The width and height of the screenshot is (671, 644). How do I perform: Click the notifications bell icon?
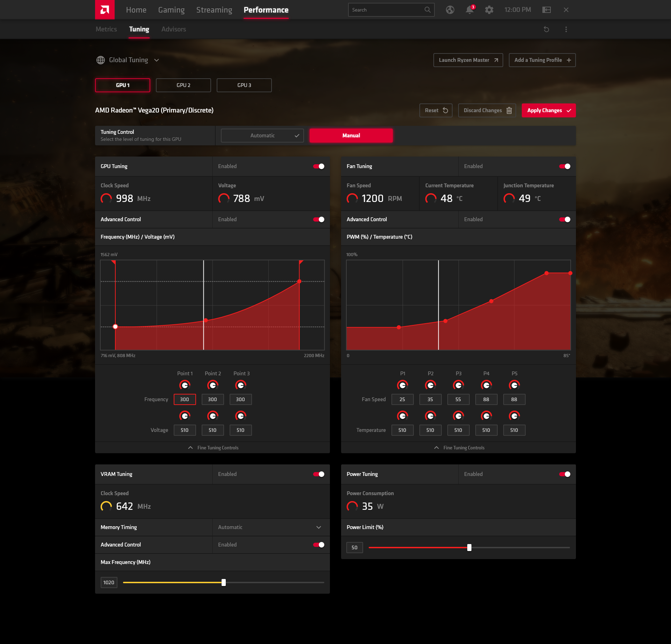469,9
